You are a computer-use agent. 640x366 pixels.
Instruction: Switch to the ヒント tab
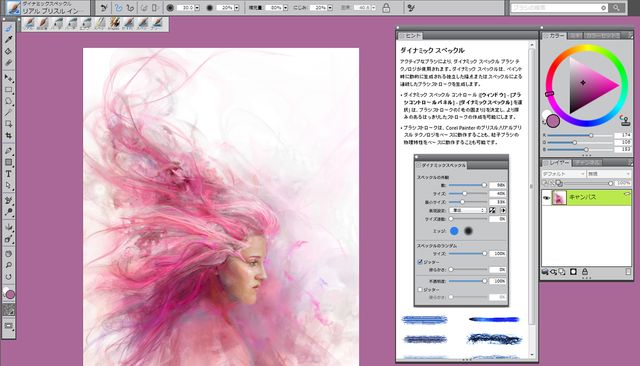(411, 36)
